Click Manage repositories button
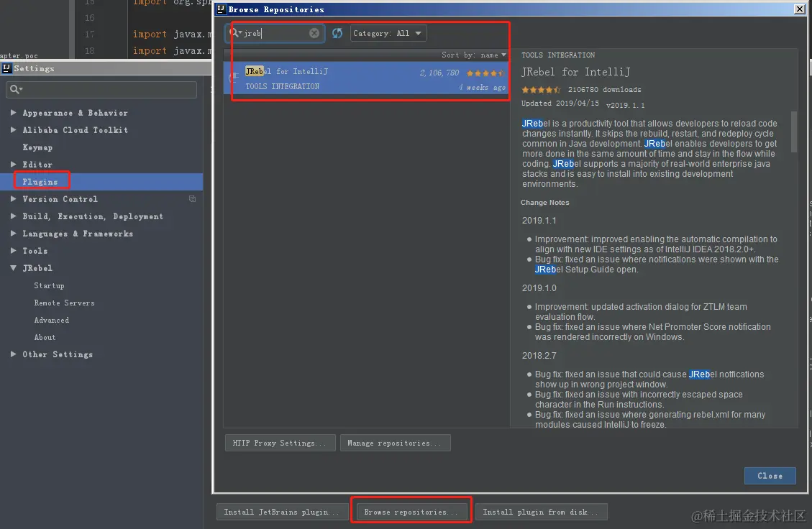Screen dimensions: 812x529 (x=395, y=443)
